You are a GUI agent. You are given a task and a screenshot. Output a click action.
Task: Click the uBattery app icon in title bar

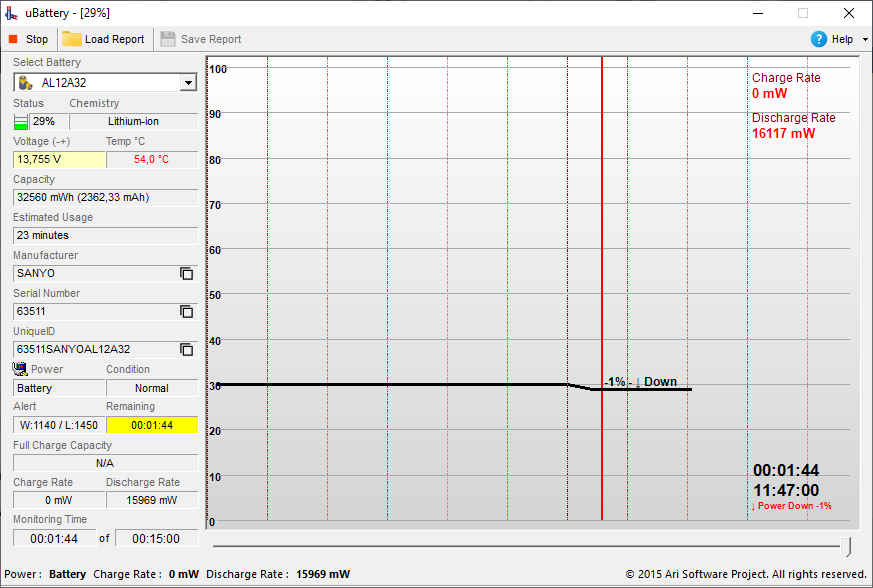point(12,13)
